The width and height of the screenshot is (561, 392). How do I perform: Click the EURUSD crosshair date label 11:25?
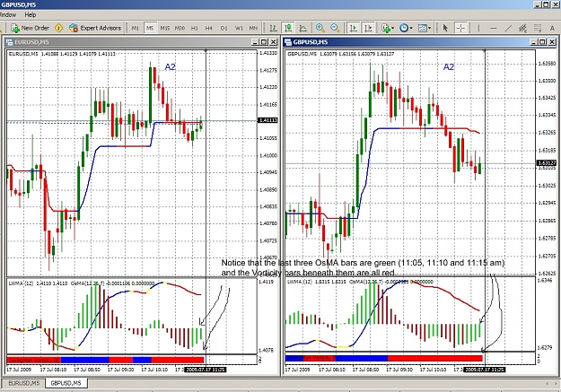click(x=205, y=369)
